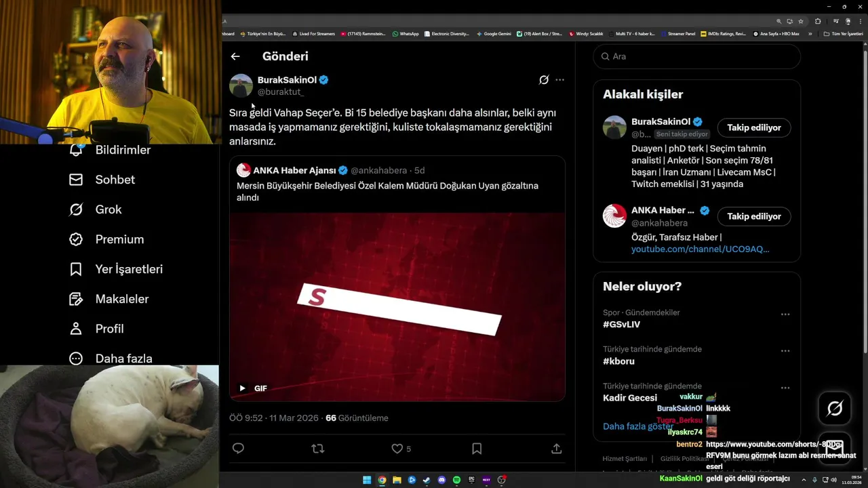Open more options for the #GSvLIV trend
Screen dimensions: 868x488
coord(785,314)
